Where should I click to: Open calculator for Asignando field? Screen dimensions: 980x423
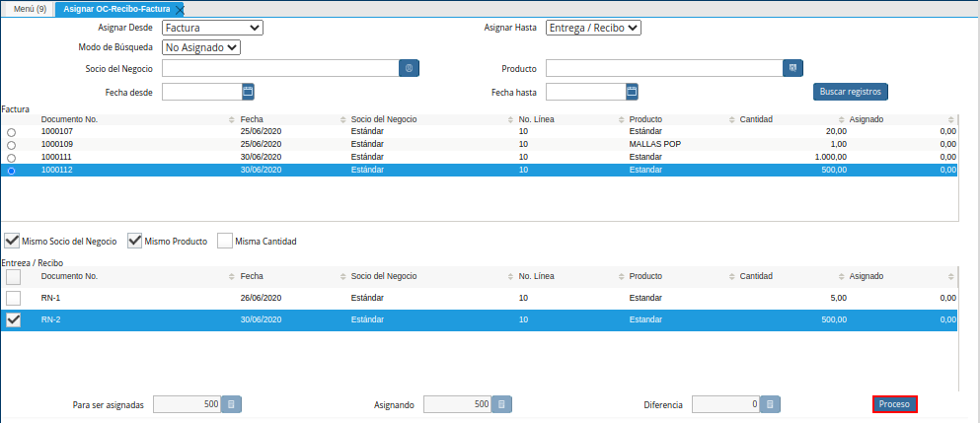[x=500, y=404]
